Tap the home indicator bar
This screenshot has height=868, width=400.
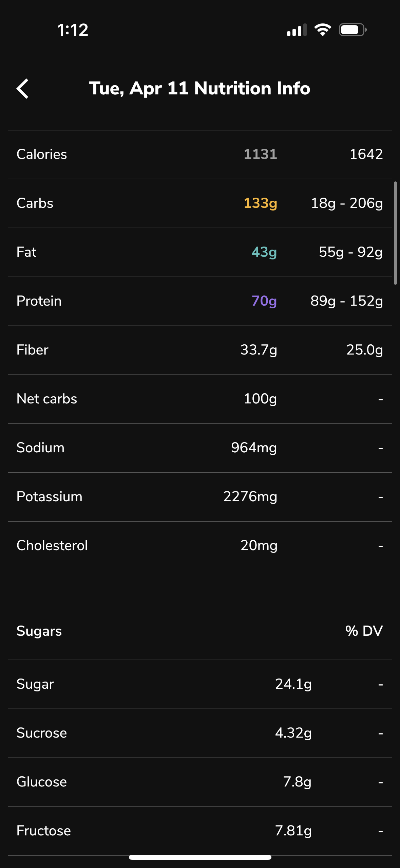coord(200,857)
